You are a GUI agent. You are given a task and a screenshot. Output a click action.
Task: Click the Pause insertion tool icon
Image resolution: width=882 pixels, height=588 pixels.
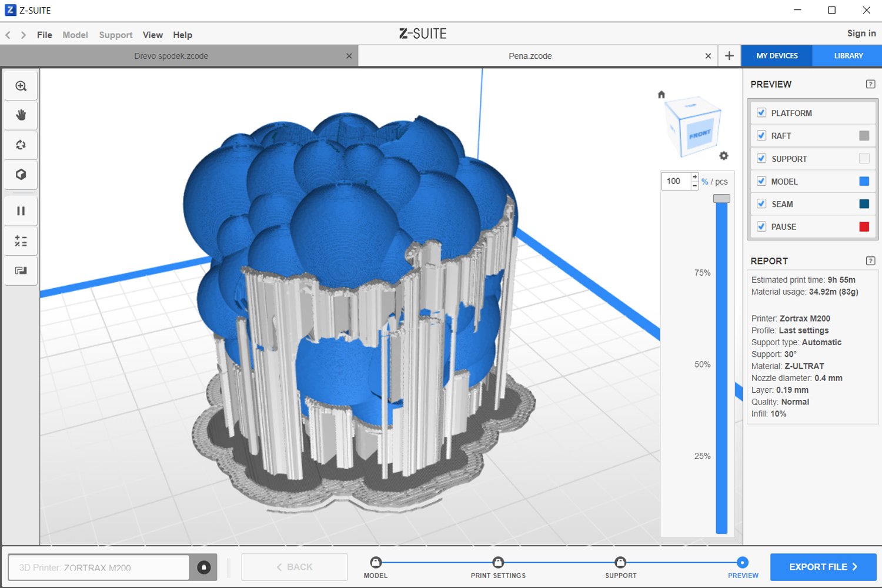pos(21,211)
